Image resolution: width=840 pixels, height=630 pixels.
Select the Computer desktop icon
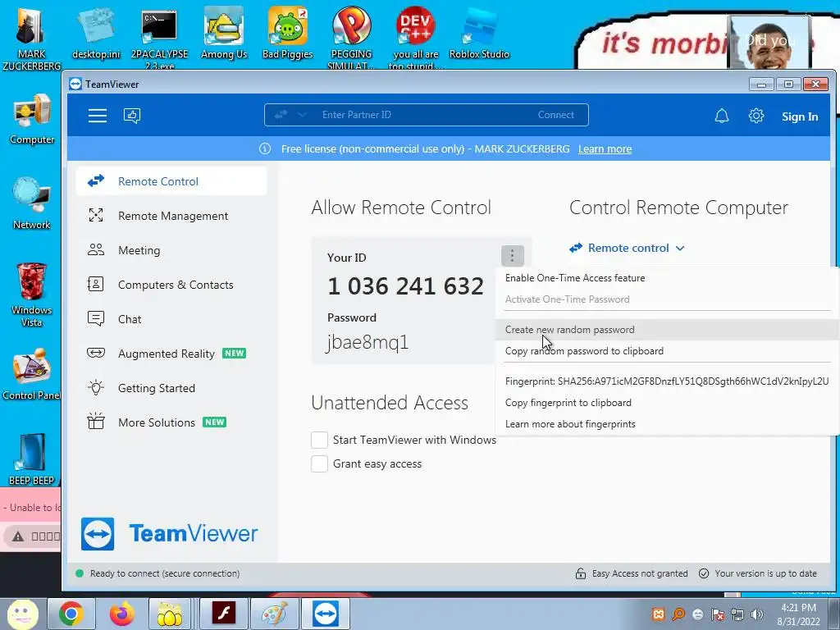pos(32,119)
